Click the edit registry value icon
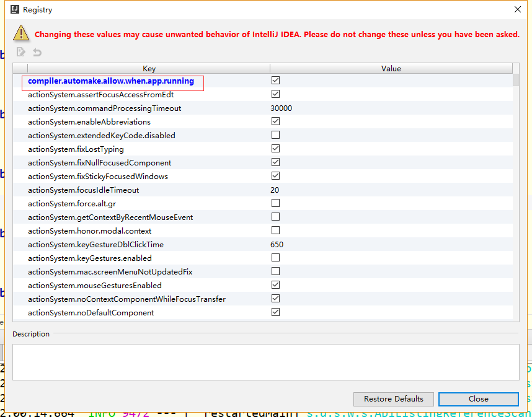Screen dimensions: 532x417 [20, 52]
